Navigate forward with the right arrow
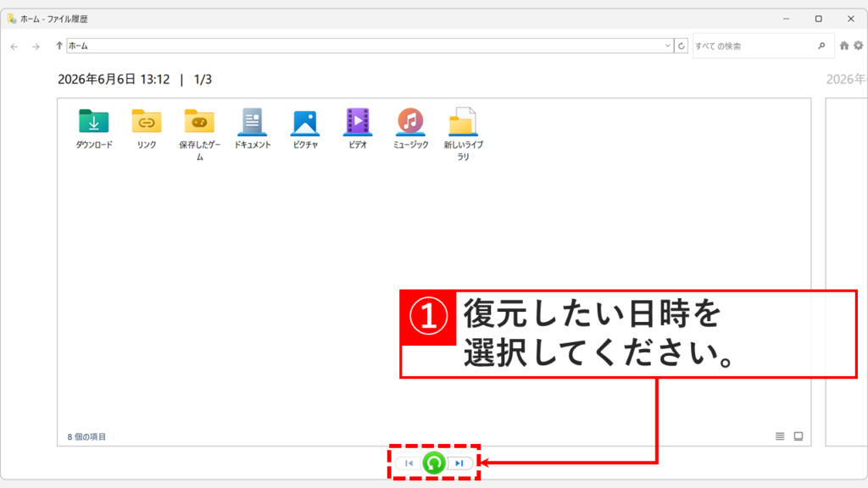This screenshot has height=488, width=868. click(36, 47)
